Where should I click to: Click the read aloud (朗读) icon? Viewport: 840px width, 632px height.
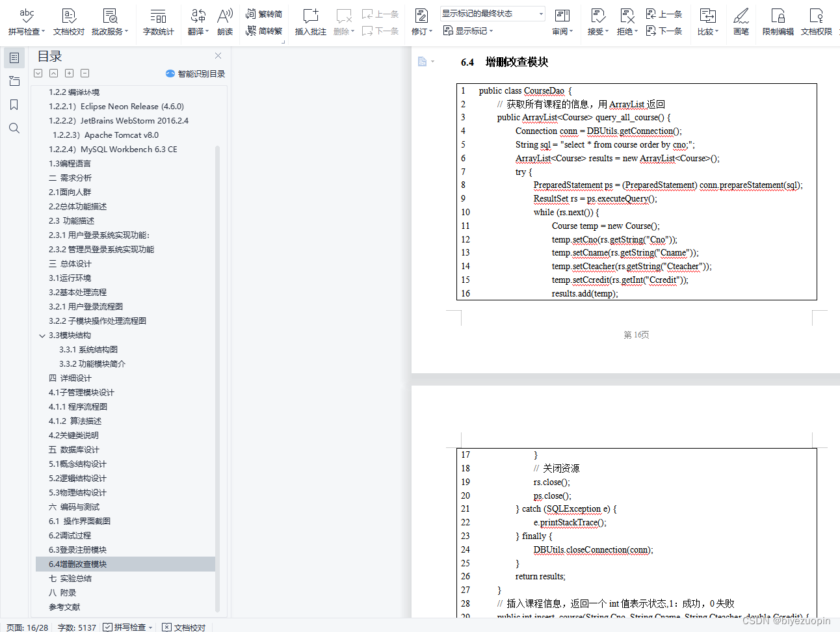point(225,21)
